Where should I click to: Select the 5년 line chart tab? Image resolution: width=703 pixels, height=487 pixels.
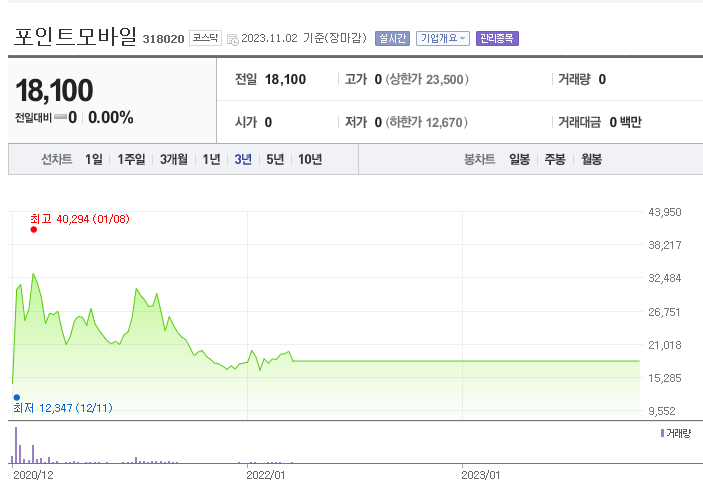[275, 159]
